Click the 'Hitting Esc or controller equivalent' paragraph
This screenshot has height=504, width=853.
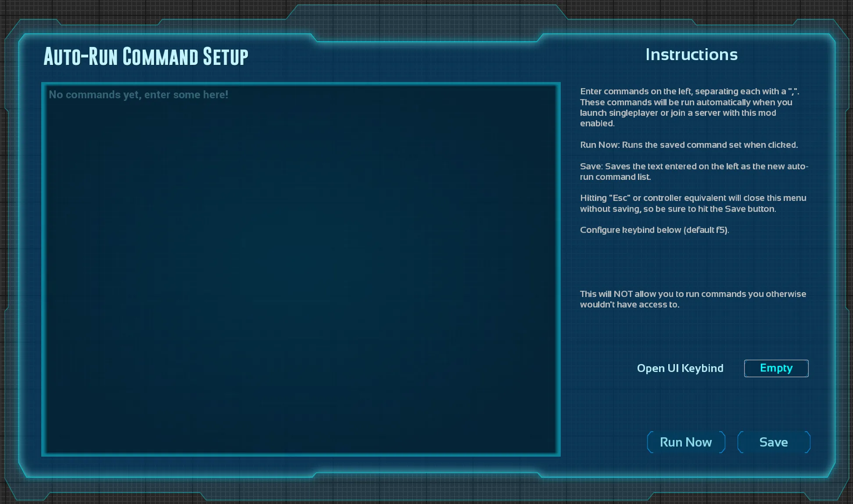[693, 204]
